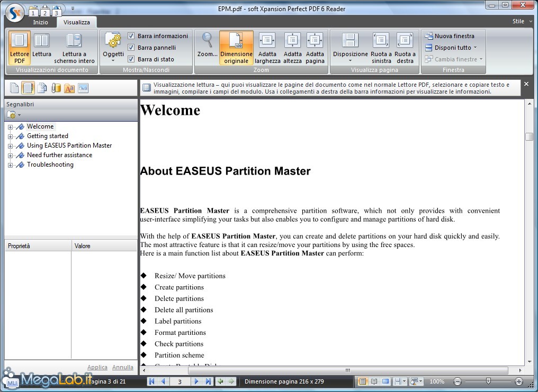
Task: Open the Stile menu
Action: tap(522, 21)
